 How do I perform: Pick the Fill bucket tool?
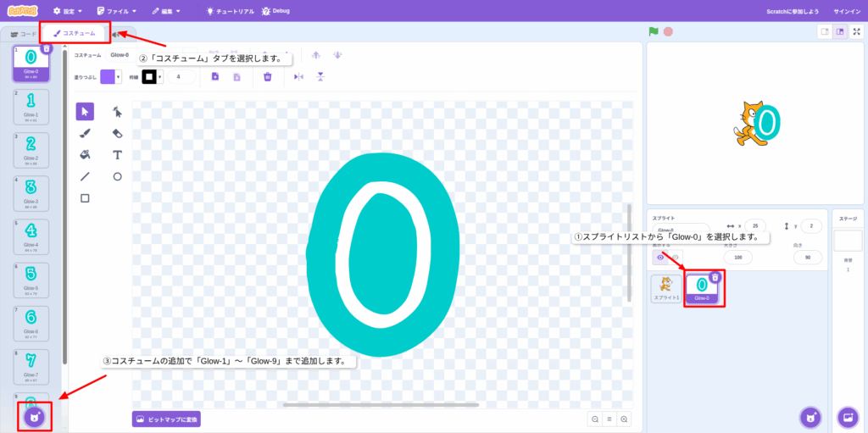(x=85, y=155)
